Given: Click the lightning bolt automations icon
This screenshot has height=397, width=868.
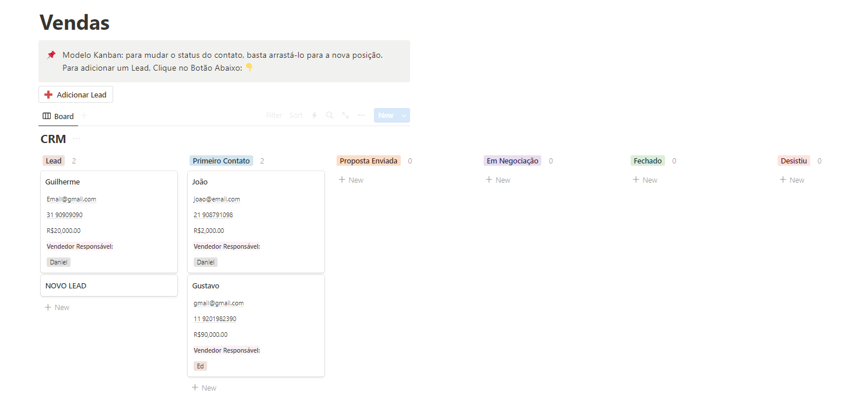Looking at the screenshot, I should (x=314, y=116).
